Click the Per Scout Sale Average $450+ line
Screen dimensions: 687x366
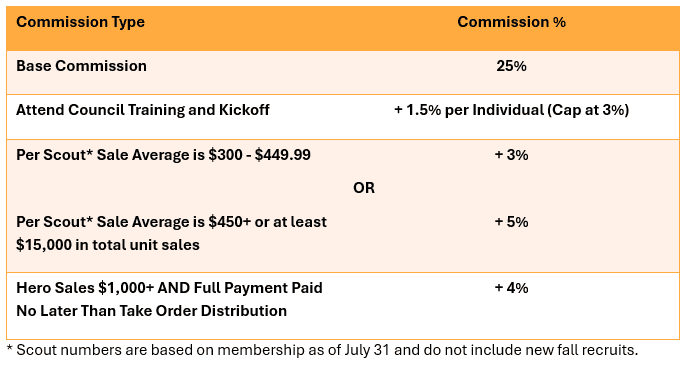tap(171, 222)
